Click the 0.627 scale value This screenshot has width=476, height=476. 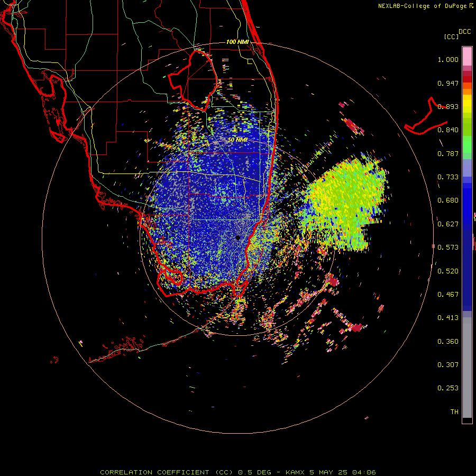[448, 224]
